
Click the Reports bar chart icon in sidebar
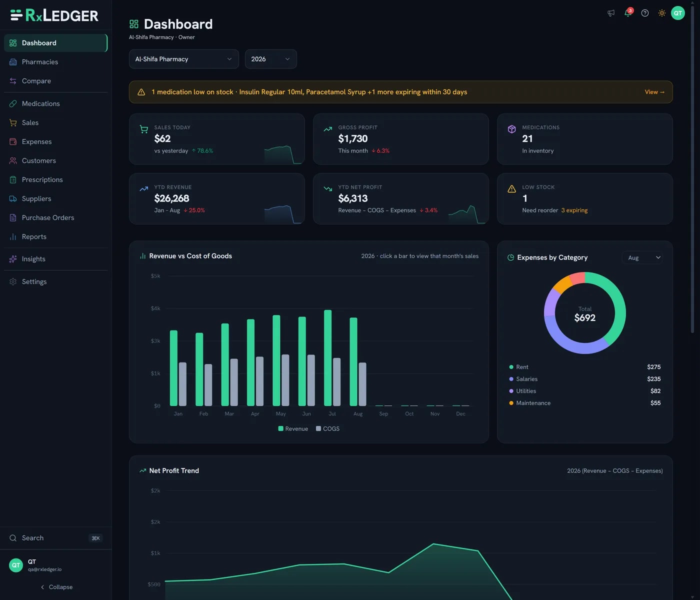(13, 236)
